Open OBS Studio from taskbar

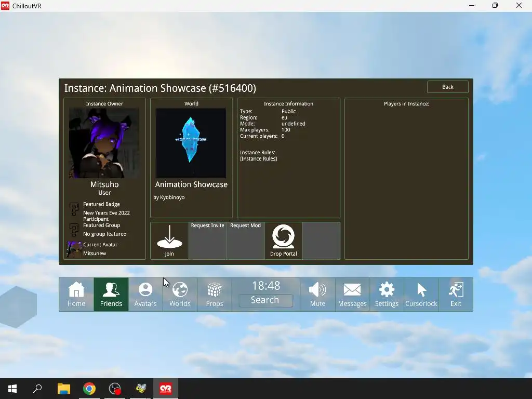[x=115, y=389]
